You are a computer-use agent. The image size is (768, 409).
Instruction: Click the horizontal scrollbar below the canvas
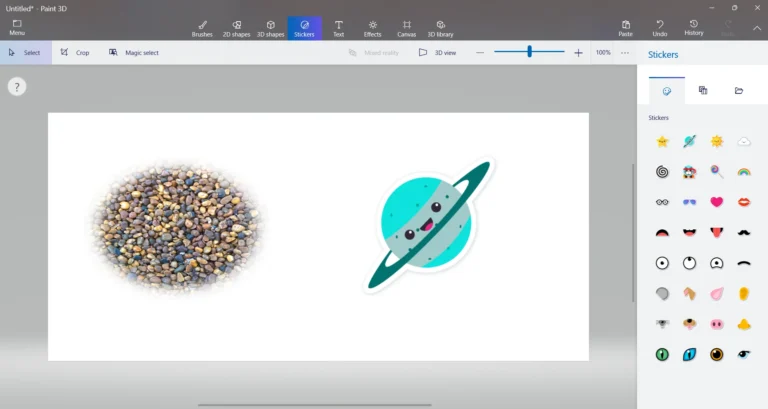[x=314, y=405]
